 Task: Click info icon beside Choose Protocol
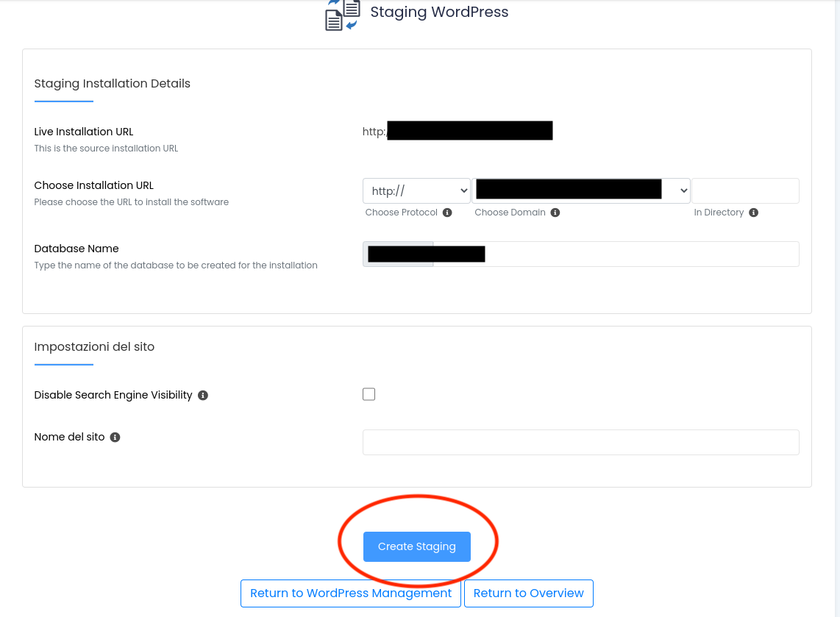point(447,213)
